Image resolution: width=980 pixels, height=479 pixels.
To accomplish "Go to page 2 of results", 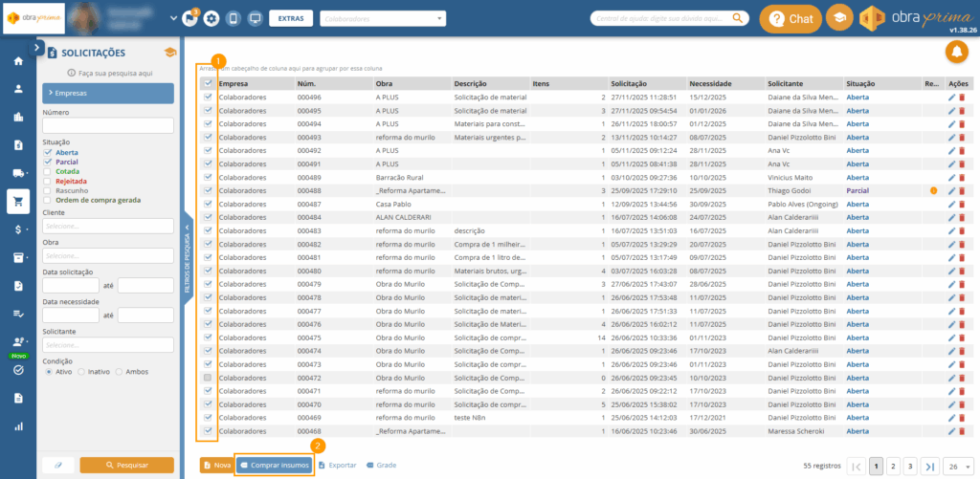I will coord(893,466).
